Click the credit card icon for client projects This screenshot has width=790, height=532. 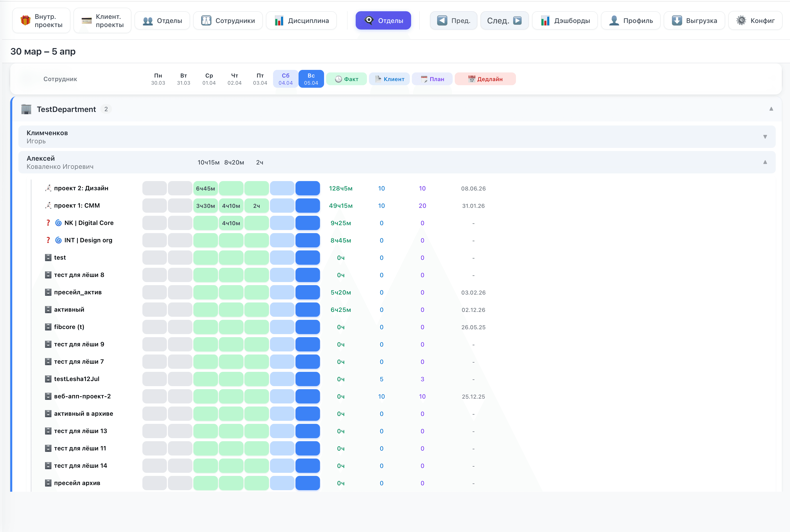coord(87,20)
